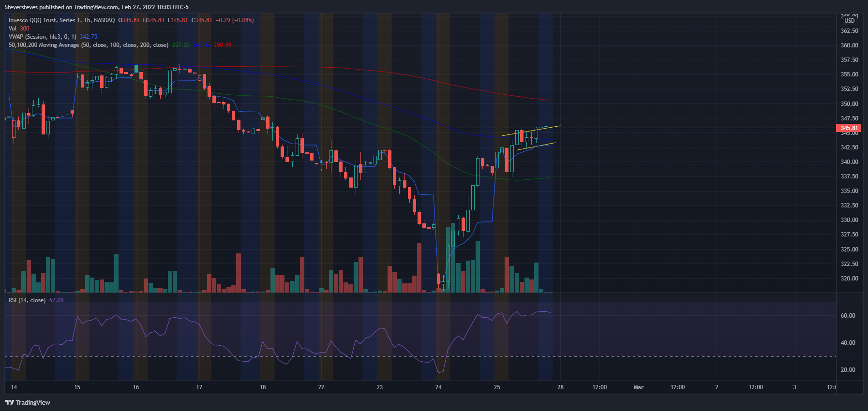Click date 24 on the time axis
868x411 pixels.
[438, 387]
